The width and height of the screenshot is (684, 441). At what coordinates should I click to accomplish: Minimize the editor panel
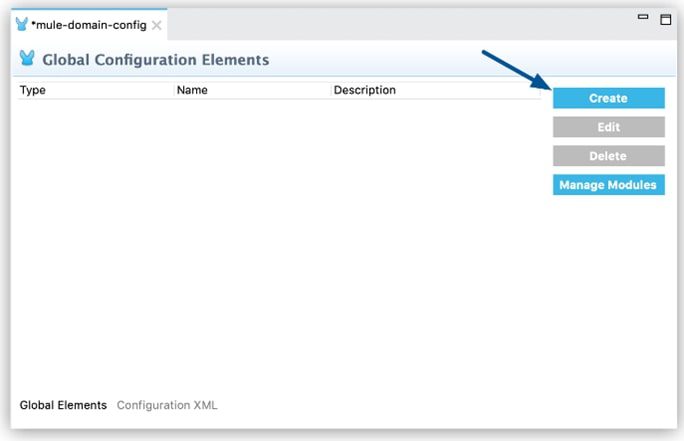tap(643, 17)
